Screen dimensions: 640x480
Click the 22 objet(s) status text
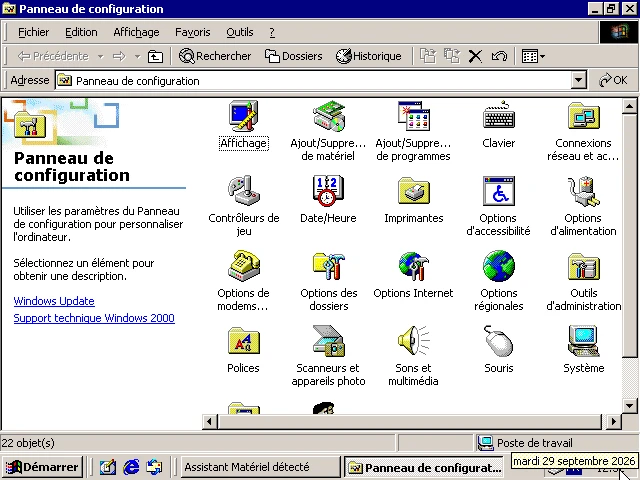(28, 443)
